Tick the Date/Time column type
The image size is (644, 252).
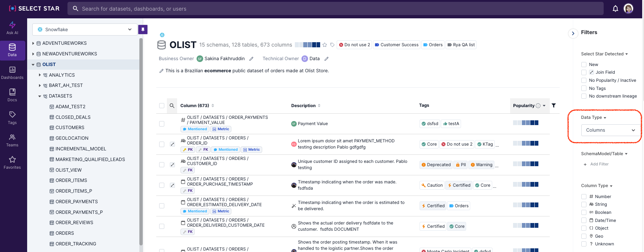tap(583, 220)
